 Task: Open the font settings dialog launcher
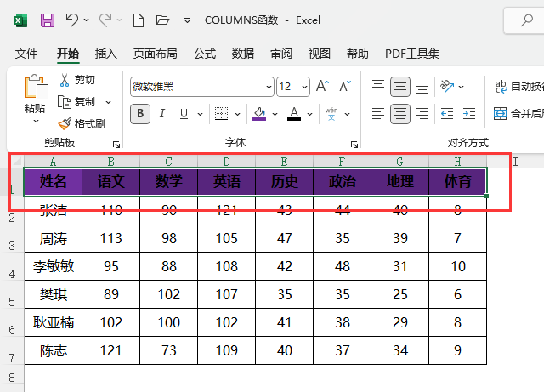point(354,145)
